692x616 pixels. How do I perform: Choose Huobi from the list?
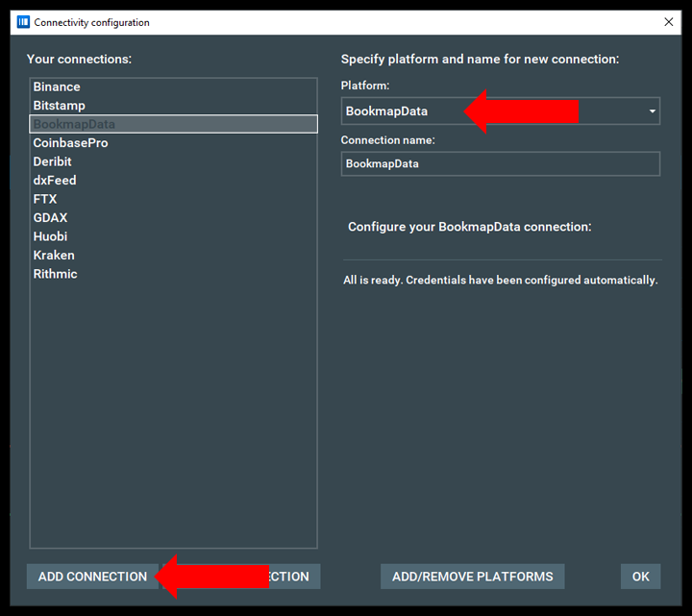tap(173, 236)
